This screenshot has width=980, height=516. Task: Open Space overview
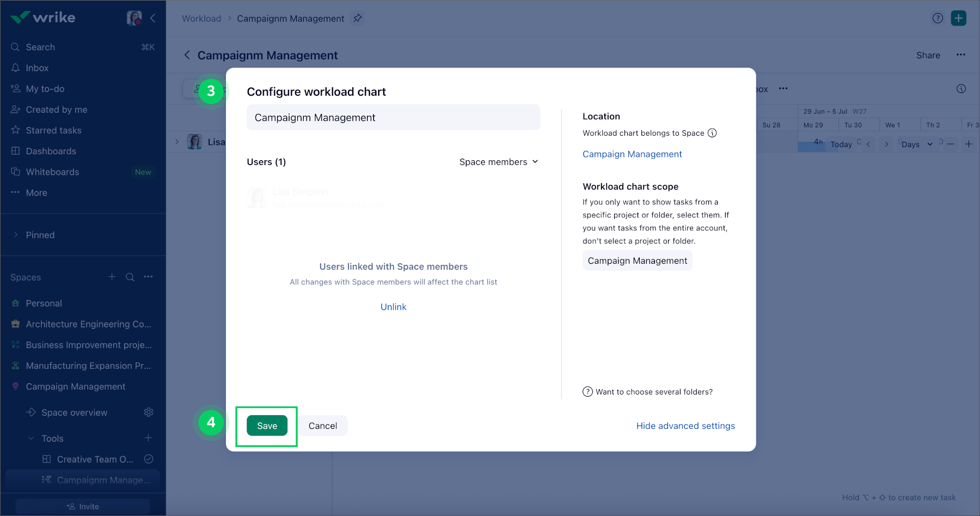tap(74, 412)
